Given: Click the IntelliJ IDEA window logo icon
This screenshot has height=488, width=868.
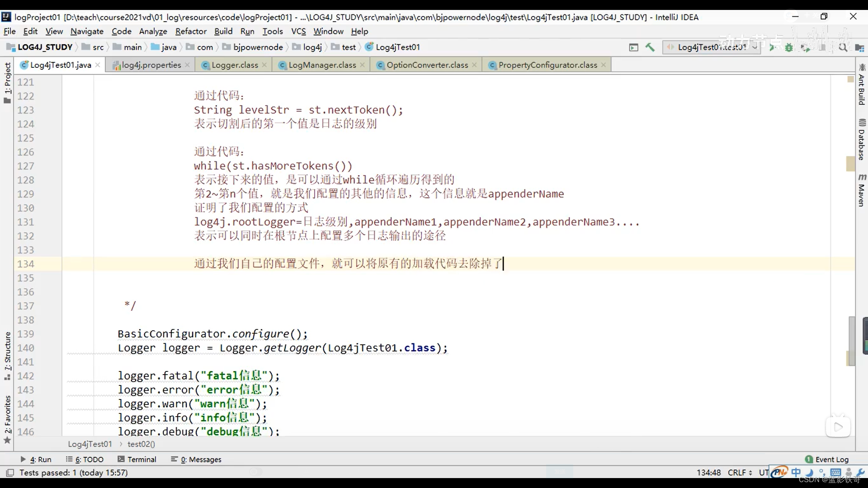Looking at the screenshot, I should click(6, 17).
